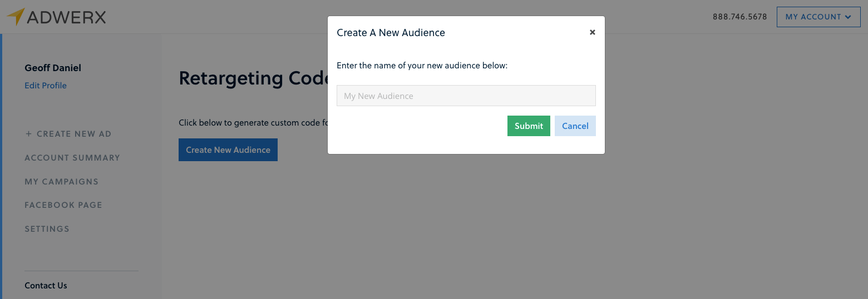Click the Geoff Daniel user name
This screenshot has width=868, height=299.
tap(53, 68)
